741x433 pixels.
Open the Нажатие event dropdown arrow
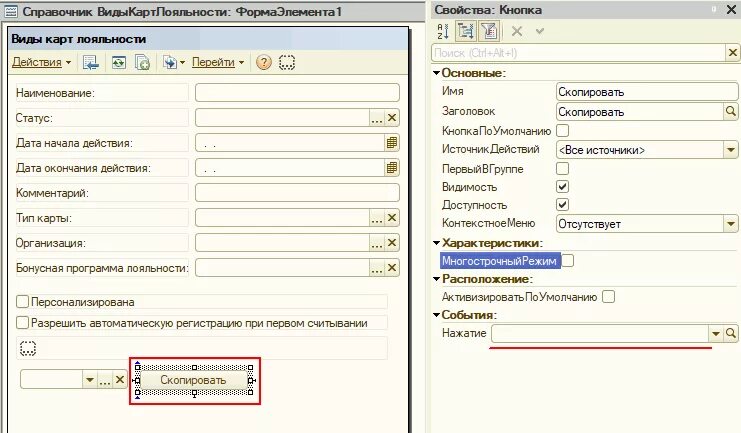tap(716, 333)
